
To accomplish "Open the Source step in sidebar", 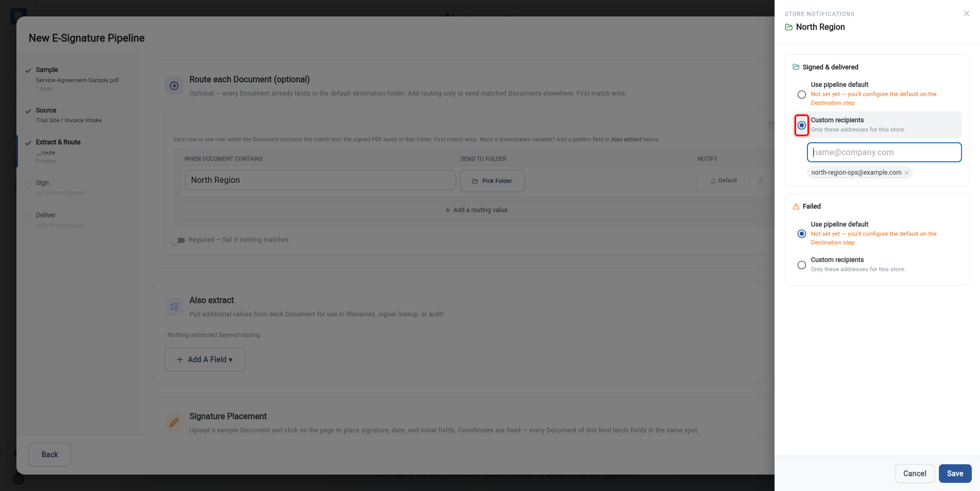I will 77,115.
